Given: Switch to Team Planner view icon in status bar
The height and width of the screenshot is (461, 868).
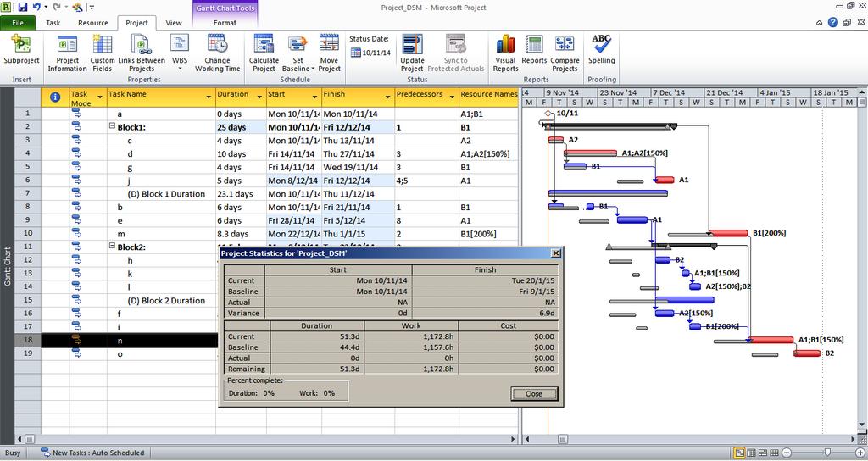Looking at the screenshot, I should pos(763,453).
